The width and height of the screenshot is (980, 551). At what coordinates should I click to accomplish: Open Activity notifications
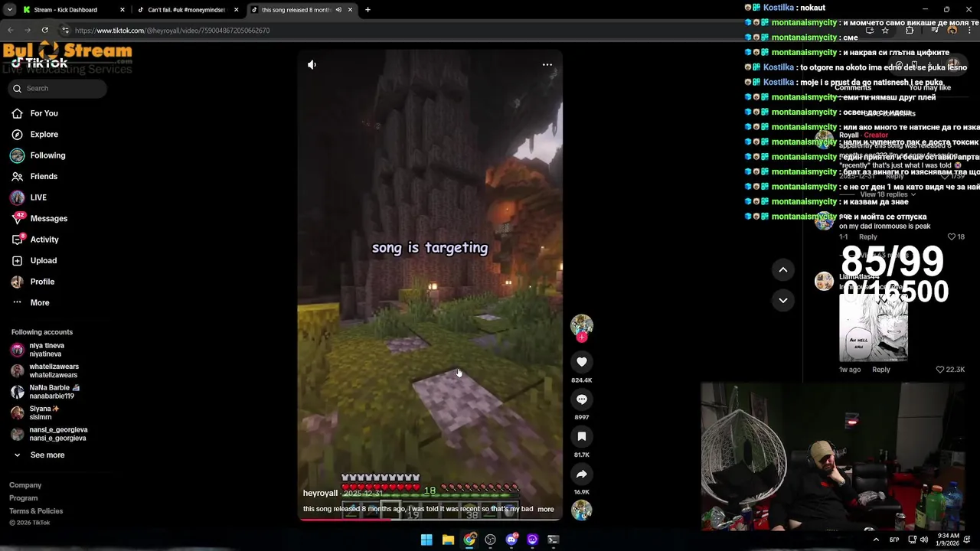pyautogui.click(x=44, y=240)
